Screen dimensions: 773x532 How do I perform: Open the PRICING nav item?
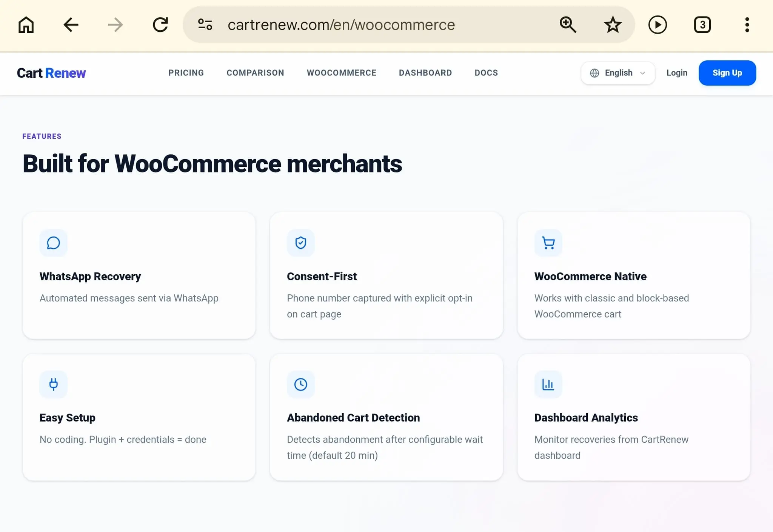click(186, 73)
